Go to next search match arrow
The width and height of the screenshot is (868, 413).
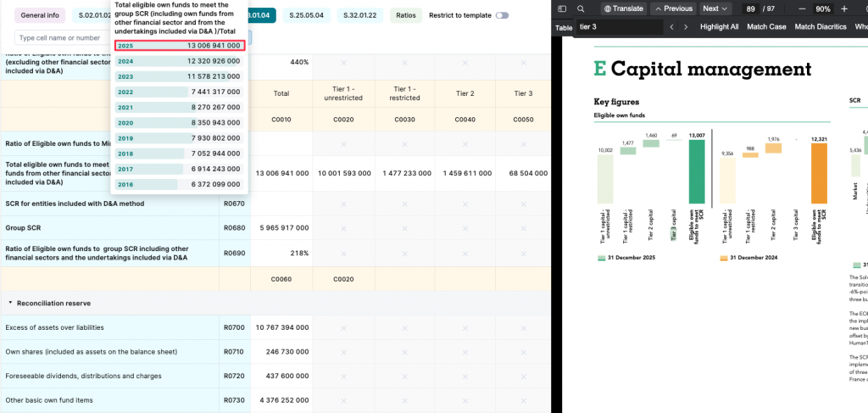tap(686, 27)
